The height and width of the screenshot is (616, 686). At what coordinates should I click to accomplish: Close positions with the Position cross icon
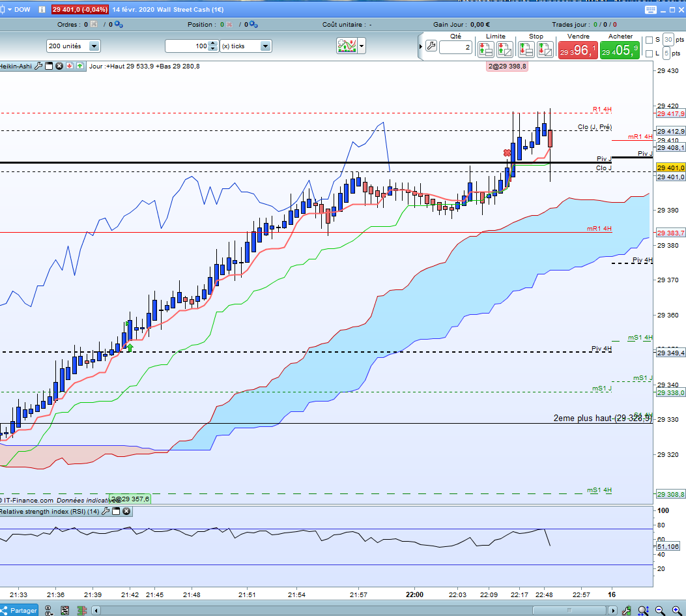(x=229, y=25)
